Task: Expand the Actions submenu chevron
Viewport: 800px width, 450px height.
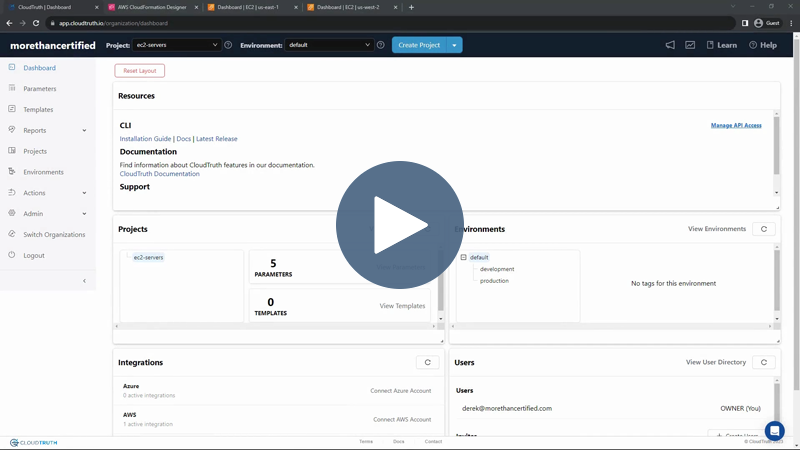Action: click(x=84, y=193)
